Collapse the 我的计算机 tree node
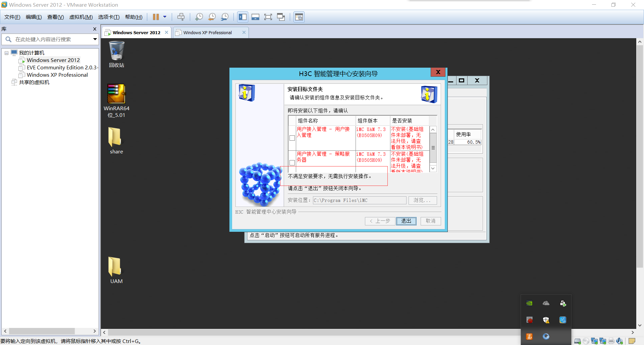This screenshot has height=345, width=644. pyautogui.click(x=6, y=53)
